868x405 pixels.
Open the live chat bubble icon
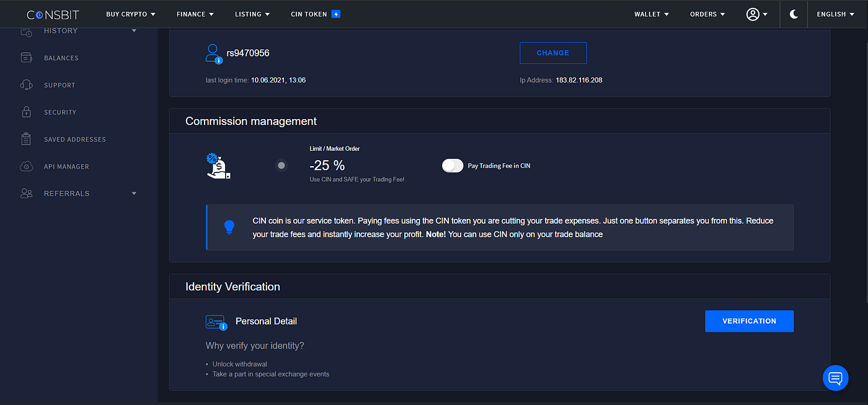(x=835, y=378)
